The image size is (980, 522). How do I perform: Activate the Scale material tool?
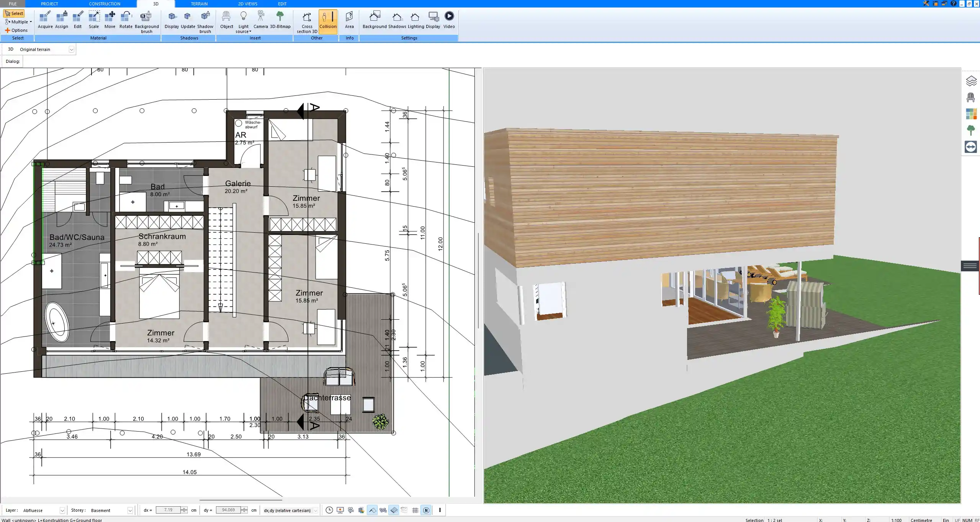coord(94,20)
